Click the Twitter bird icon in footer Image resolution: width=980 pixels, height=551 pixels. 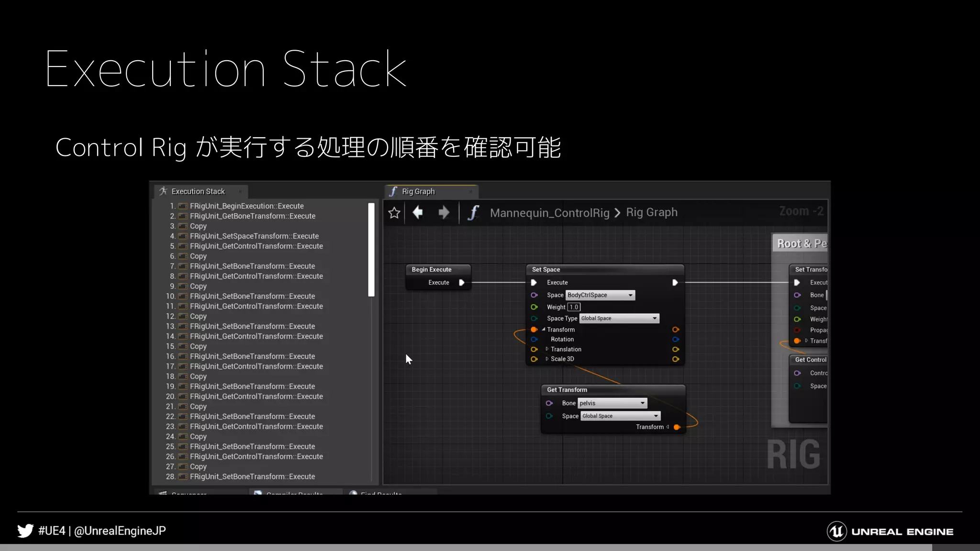pyautogui.click(x=25, y=531)
